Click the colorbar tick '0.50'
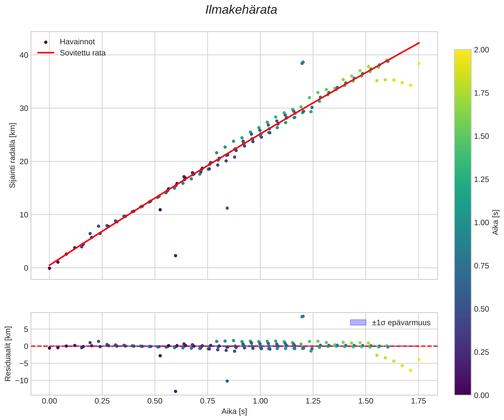 pos(481,309)
